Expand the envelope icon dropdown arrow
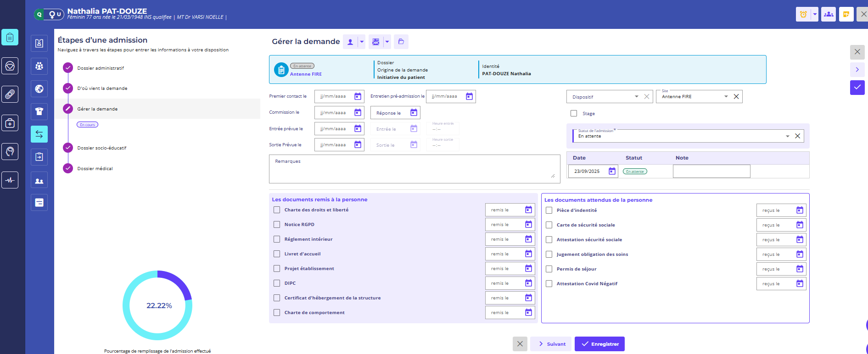The width and height of the screenshot is (868, 354). pyautogui.click(x=387, y=42)
